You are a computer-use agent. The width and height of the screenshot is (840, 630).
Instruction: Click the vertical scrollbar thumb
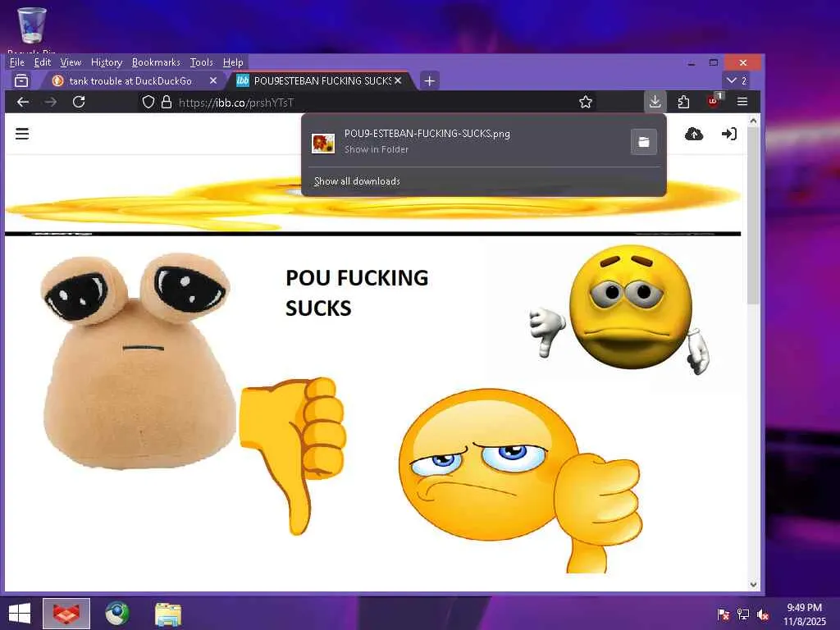click(x=753, y=216)
